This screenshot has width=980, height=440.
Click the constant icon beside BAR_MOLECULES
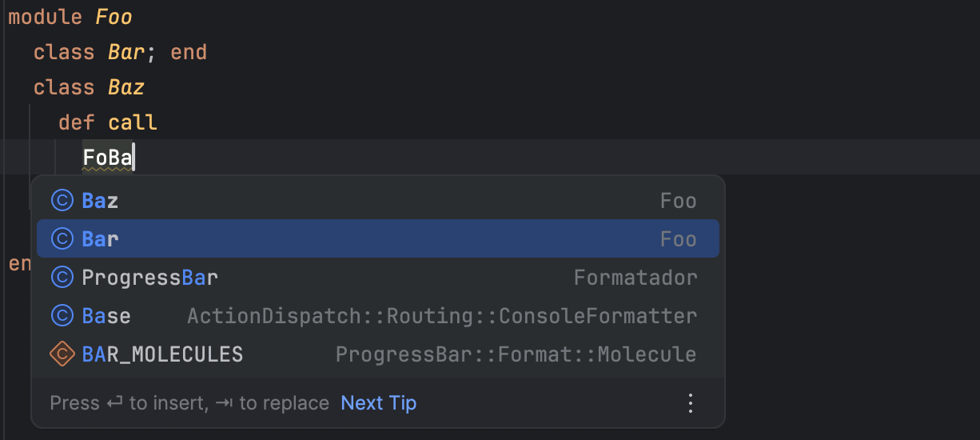(62, 354)
